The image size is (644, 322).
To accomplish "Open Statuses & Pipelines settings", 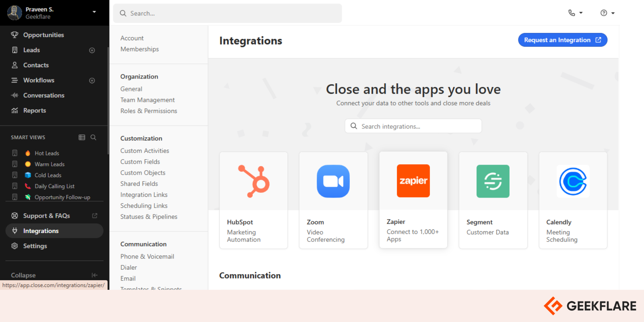I will click(x=149, y=217).
